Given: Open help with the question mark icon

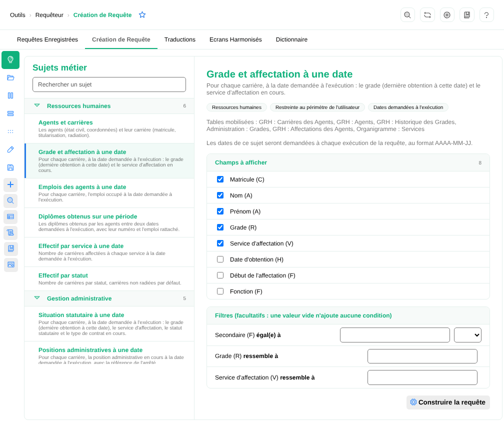Looking at the screenshot, I should coord(486,15).
